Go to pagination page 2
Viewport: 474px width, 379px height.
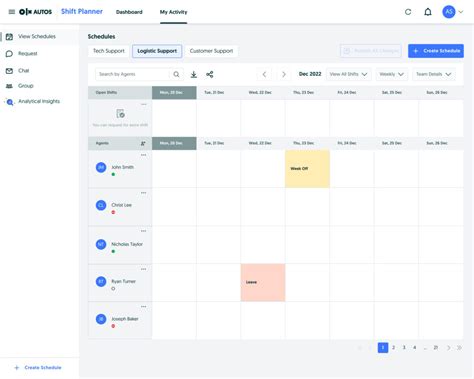393,348
